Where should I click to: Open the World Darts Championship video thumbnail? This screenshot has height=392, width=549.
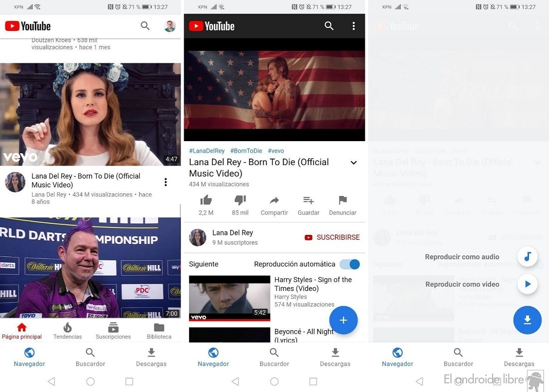tap(90, 268)
